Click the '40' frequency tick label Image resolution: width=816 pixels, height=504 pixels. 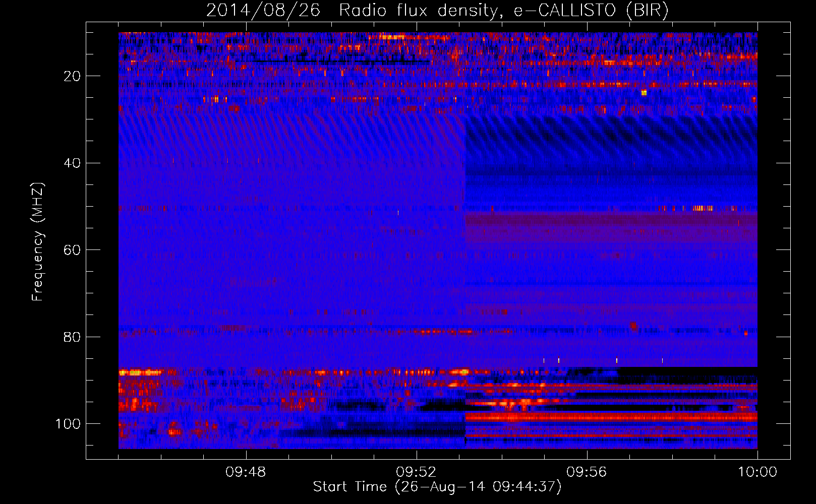click(x=72, y=163)
